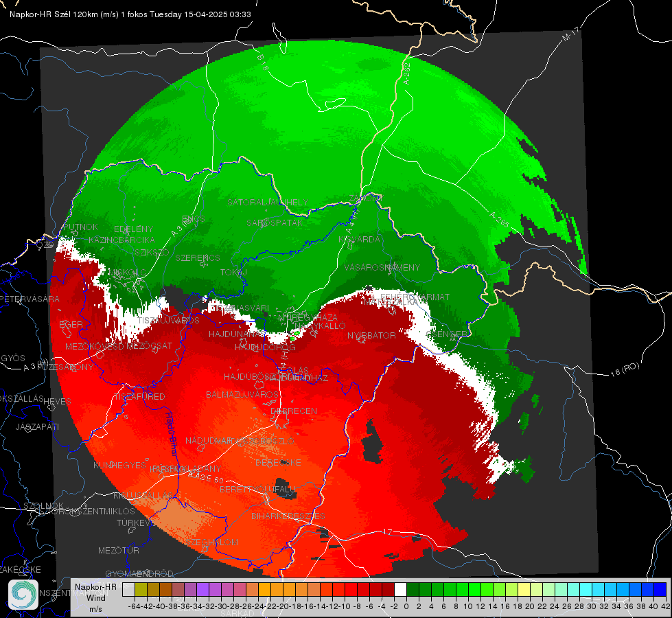672x618 pixels.
Task: Pick the dark green swatch between 0 and 2
Action: click(x=413, y=590)
